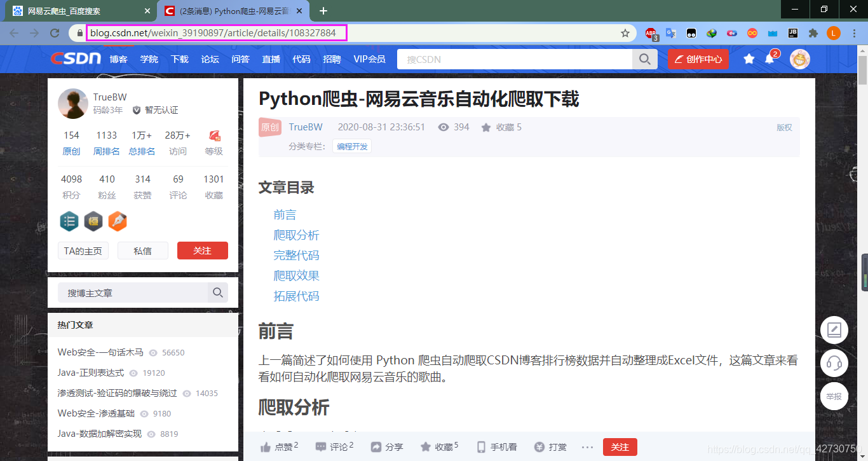Open 招聘 in CSDN navigation

(332, 59)
